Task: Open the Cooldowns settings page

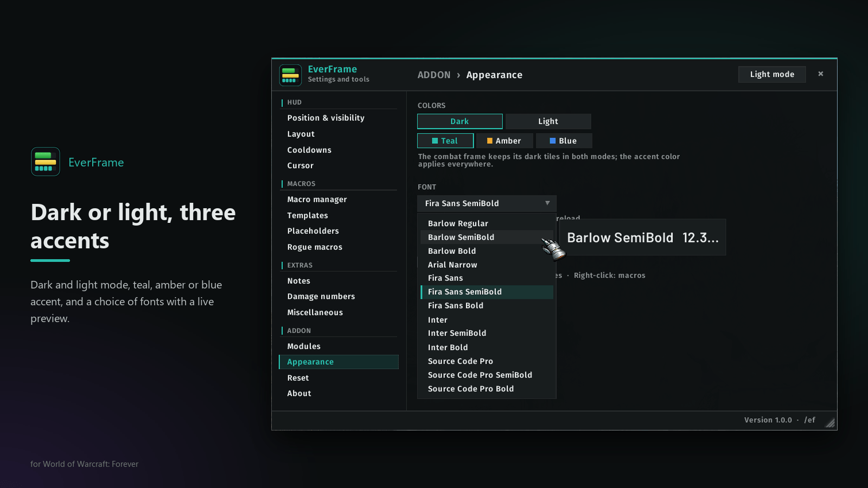Action: [x=339, y=150]
